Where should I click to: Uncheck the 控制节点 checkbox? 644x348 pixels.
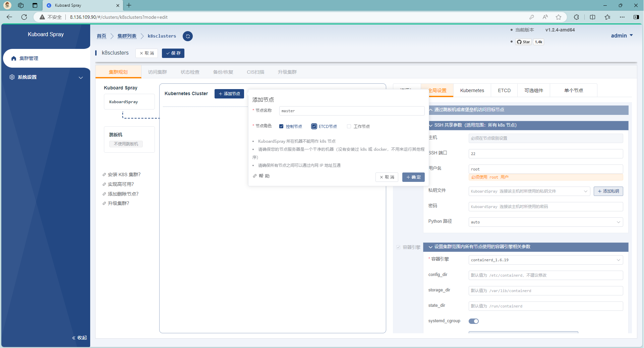click(x=281, y=126)
